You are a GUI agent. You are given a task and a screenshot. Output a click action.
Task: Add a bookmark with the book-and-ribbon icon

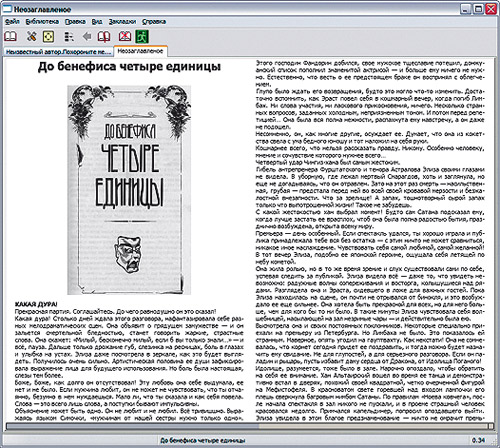pos(104,36)
